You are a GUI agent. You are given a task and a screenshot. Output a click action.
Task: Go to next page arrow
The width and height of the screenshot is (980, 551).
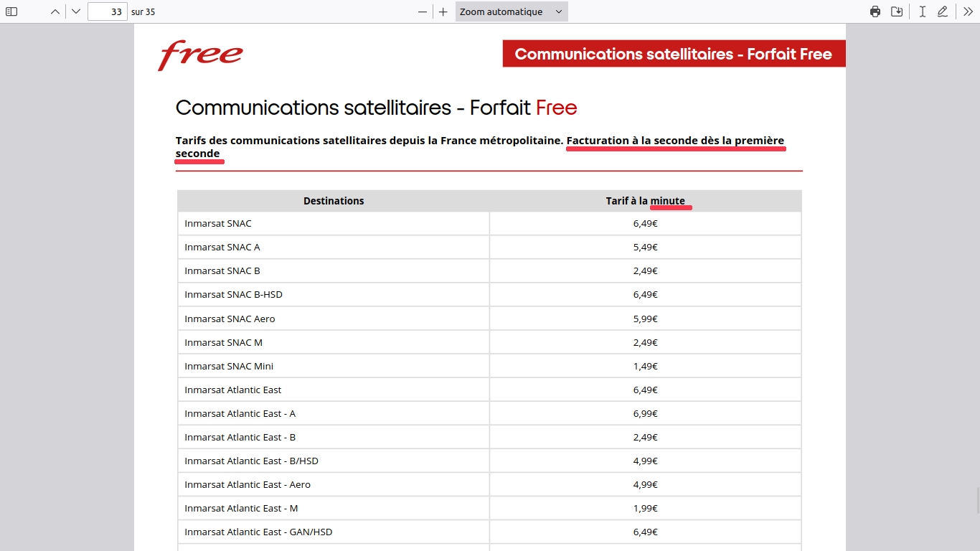tap(76, 11)
